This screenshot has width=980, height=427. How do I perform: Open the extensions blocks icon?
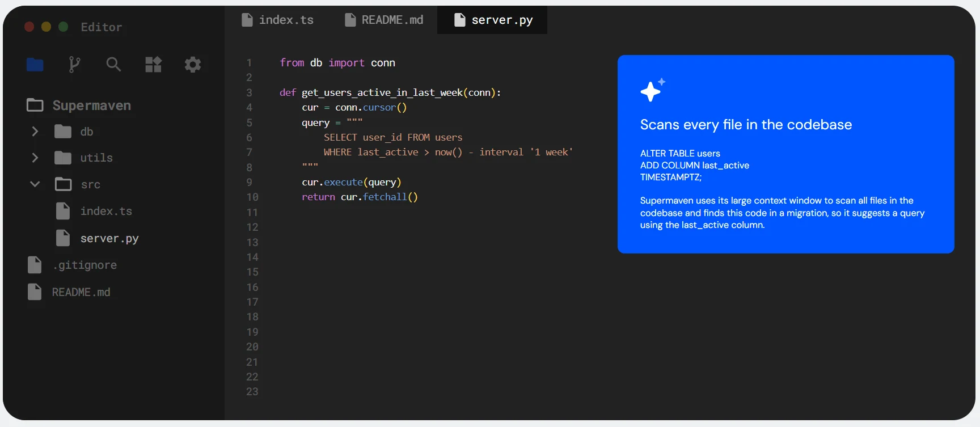pyautogui.click(x=153, y=64)
